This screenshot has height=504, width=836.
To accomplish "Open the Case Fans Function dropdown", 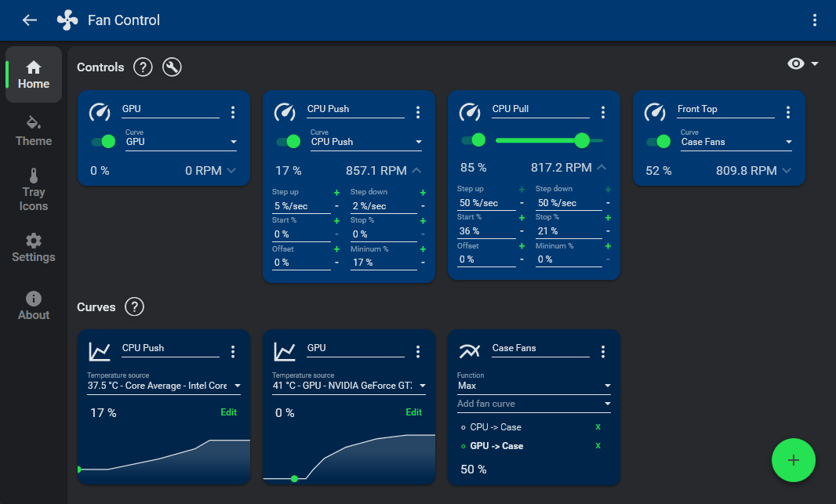I will (x=533, y=386).
